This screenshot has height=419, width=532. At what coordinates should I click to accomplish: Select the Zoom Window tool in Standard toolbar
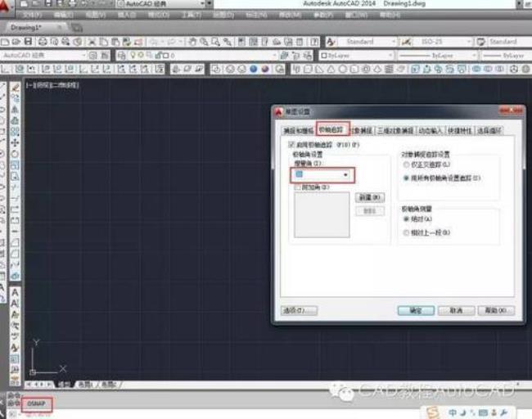(x=216, y=42)
